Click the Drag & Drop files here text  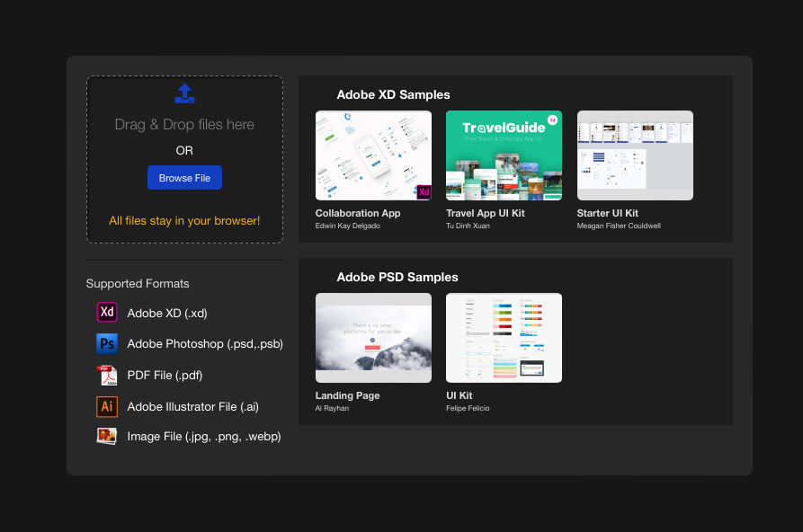click(x=184, y=124)
